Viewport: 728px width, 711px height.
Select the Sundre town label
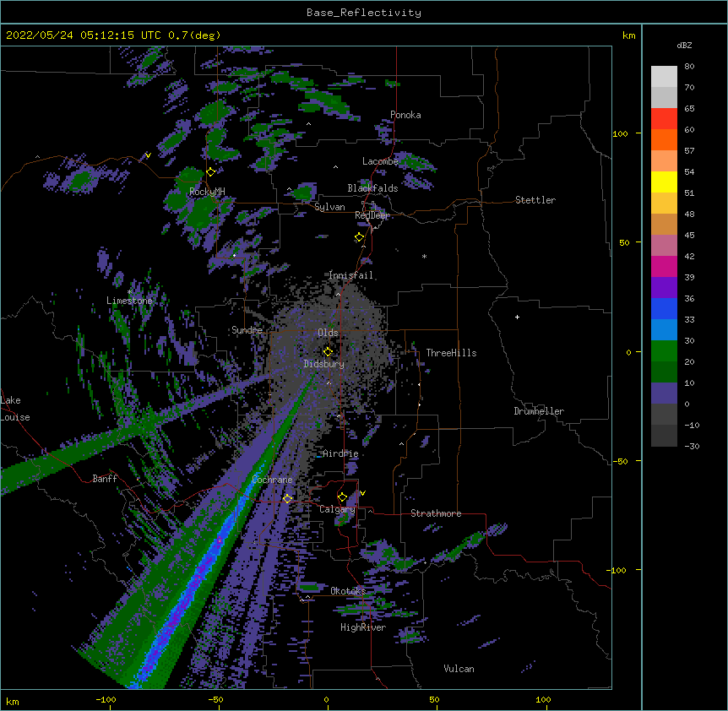tap(247, 330)
